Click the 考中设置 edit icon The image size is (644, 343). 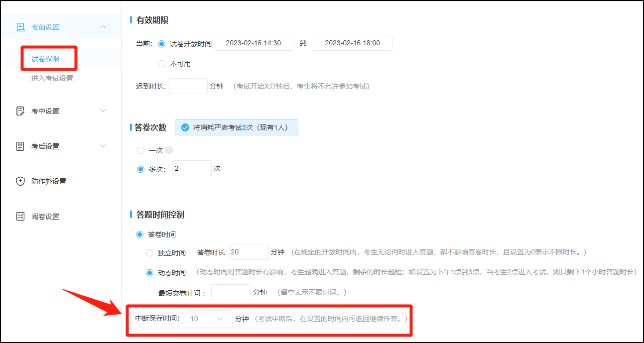pos(20,111)
